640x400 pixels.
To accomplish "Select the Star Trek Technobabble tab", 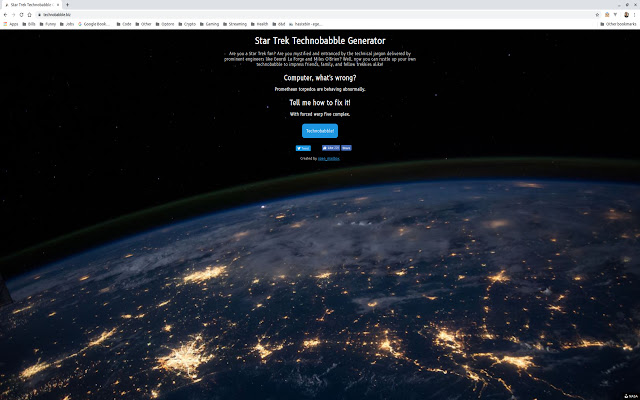I will pyautogui.click(x=31, y=5).
